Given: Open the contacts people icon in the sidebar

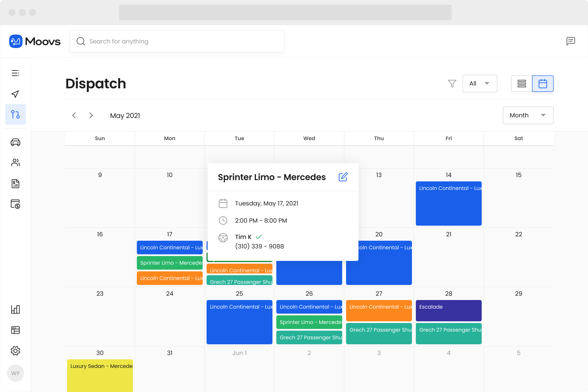Looking at the screenshot, I should 15,163.
